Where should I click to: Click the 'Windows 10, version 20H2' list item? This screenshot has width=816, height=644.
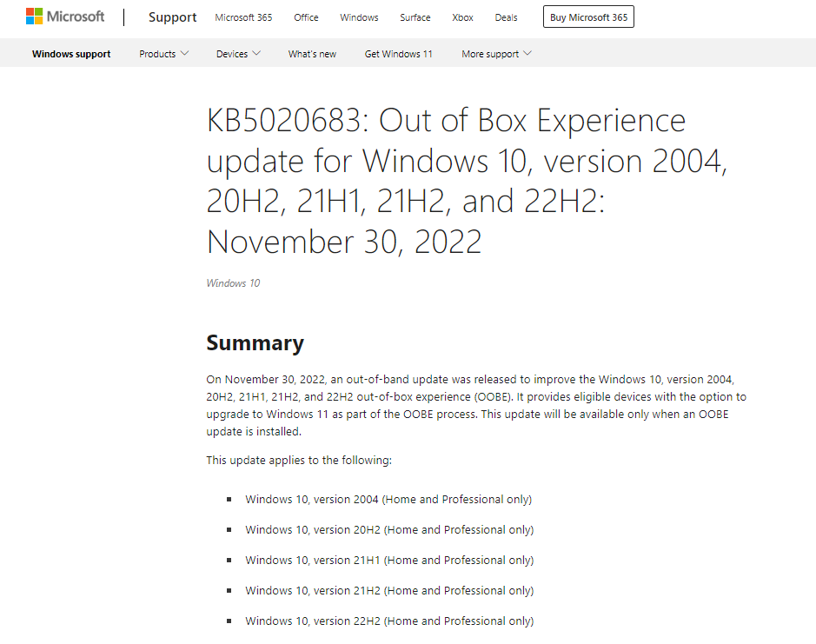tap(390, 529)
